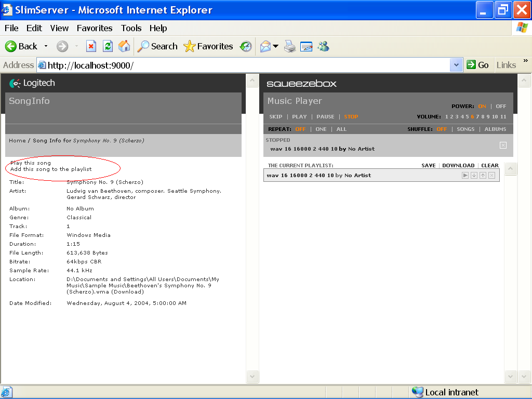532x399 pixels.
Task: Open the History toolbar icon
Action: (x=246, y=46)
